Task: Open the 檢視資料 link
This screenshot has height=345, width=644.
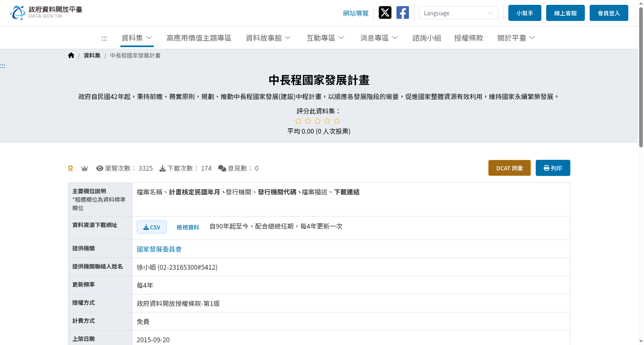Action: click(x=188, y=227)
